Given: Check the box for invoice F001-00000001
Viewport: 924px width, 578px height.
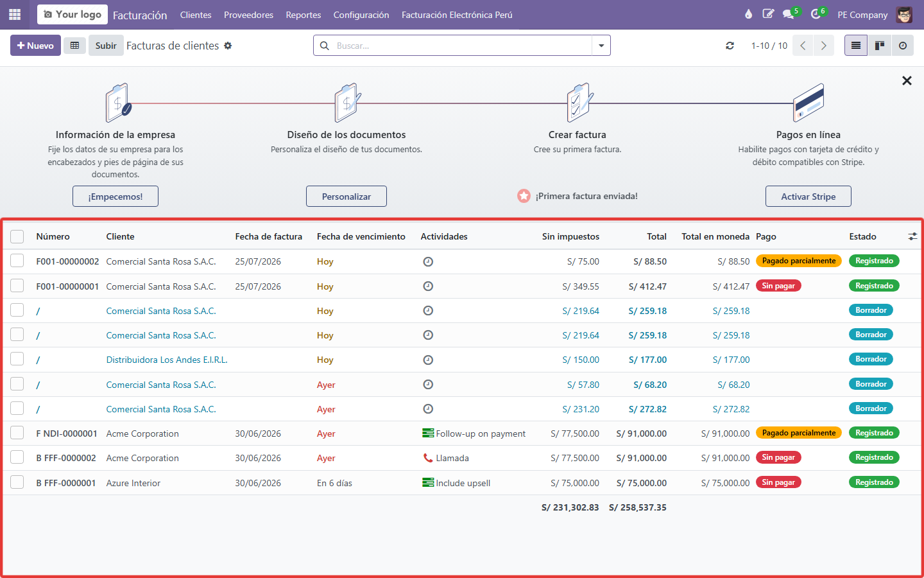Looking at the screenshot, I should tap(17, 286).
